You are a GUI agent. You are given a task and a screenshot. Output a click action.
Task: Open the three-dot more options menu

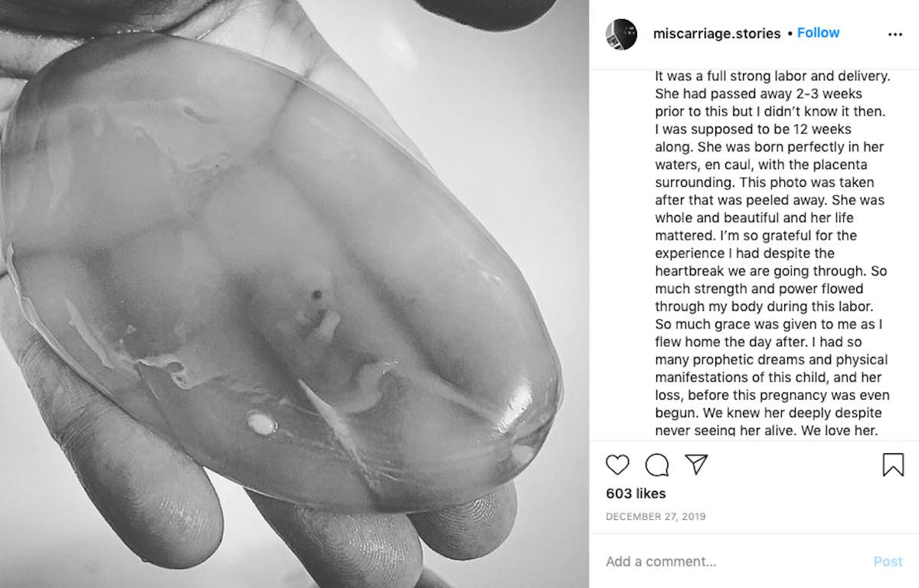[894, 34]
